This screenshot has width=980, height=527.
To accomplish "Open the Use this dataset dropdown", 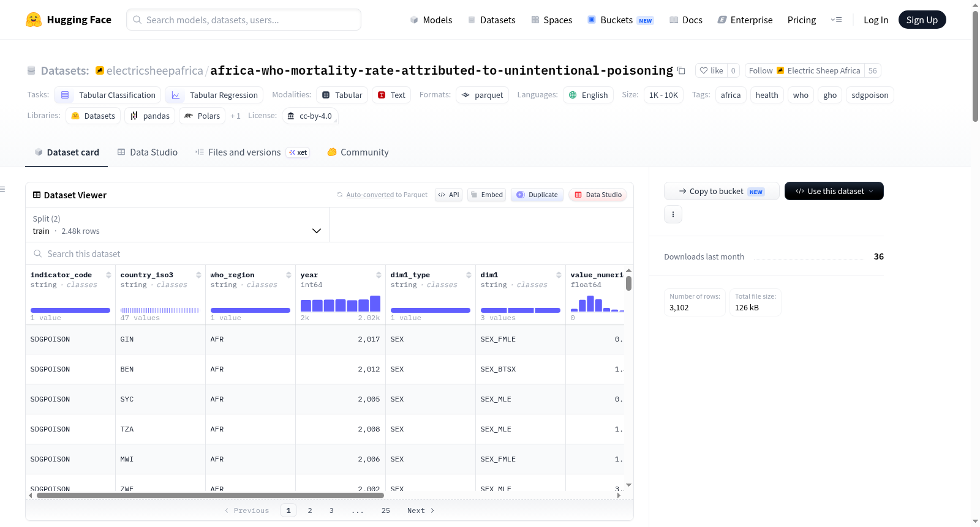I will coord(834,191).
